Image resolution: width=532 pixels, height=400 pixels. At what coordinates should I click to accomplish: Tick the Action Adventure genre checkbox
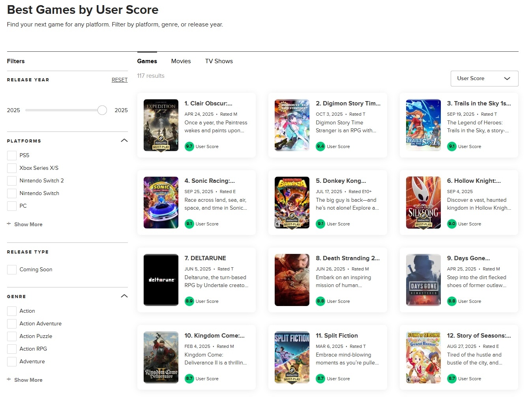[12, 323]
